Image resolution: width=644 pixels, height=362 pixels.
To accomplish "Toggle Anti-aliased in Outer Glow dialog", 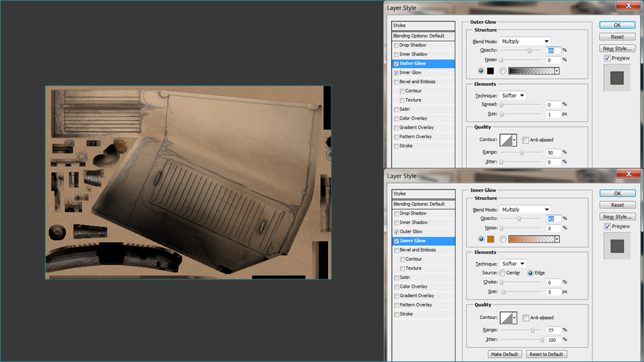I will click(525, 140).
